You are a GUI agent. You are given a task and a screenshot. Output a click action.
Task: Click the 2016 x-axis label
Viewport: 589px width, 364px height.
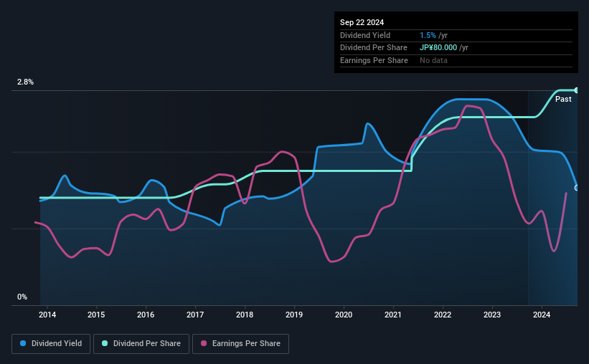pos(146,315)
